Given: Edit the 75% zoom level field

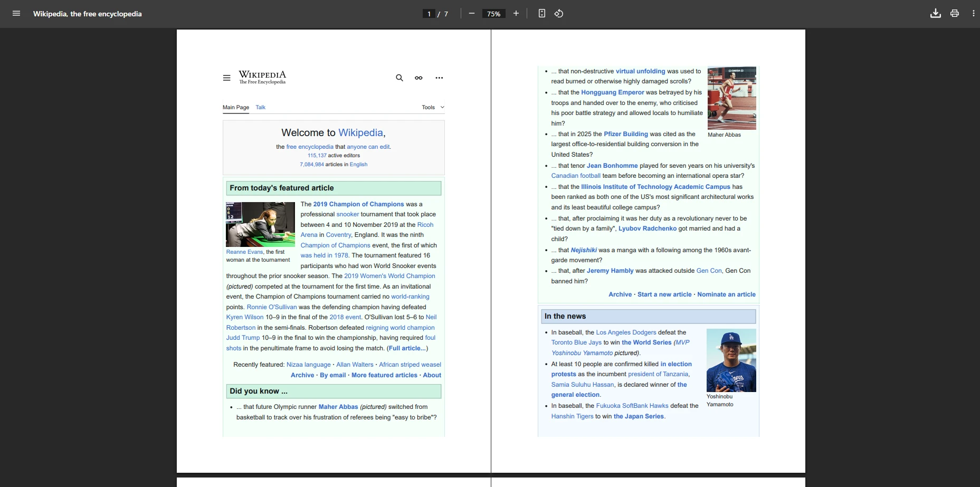Looking at the screenshot, I should click(x=493, y=14).
